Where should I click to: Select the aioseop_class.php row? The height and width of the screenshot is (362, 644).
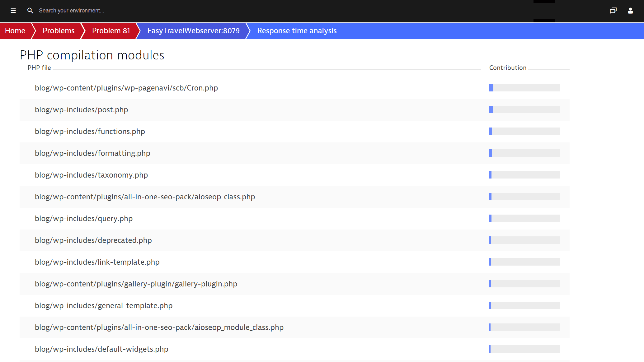294,197
